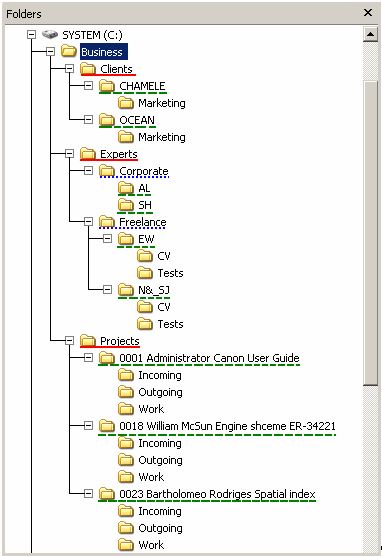The width and height of the screenshot is (382, 556).
Task: Click folder icon of Tests under EW
Action: coord(145,272)
